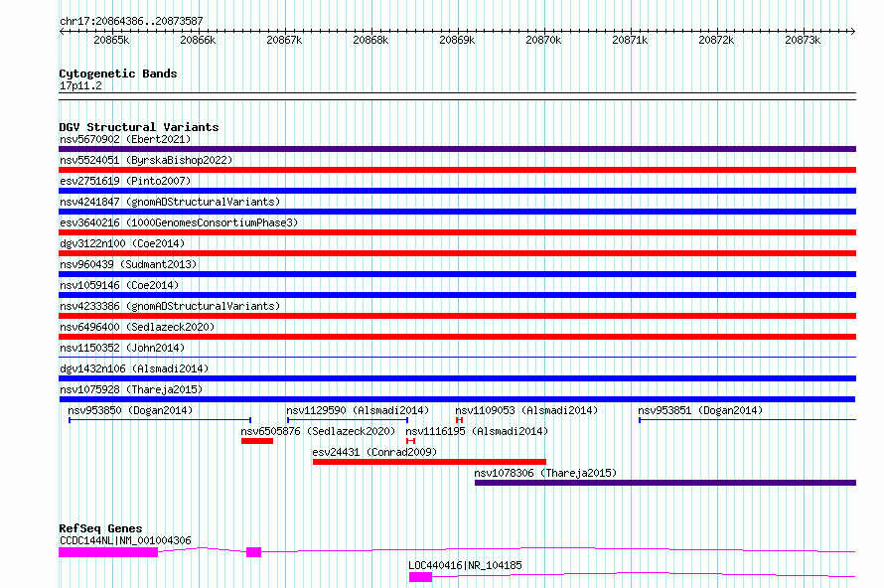This screenshot has width=884, height=588.
Task: Click the nsv5670902 (Ebert2021) purple variant bar
Action: pos(457,149)
